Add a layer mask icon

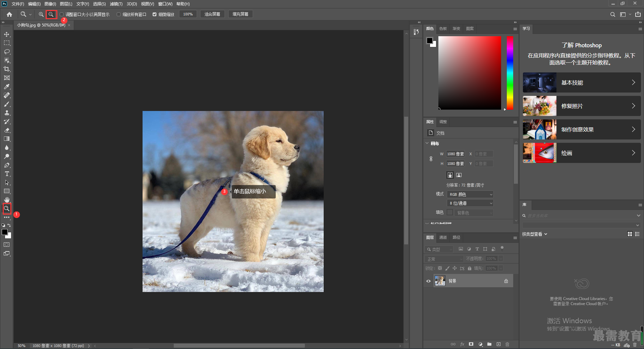471,344
